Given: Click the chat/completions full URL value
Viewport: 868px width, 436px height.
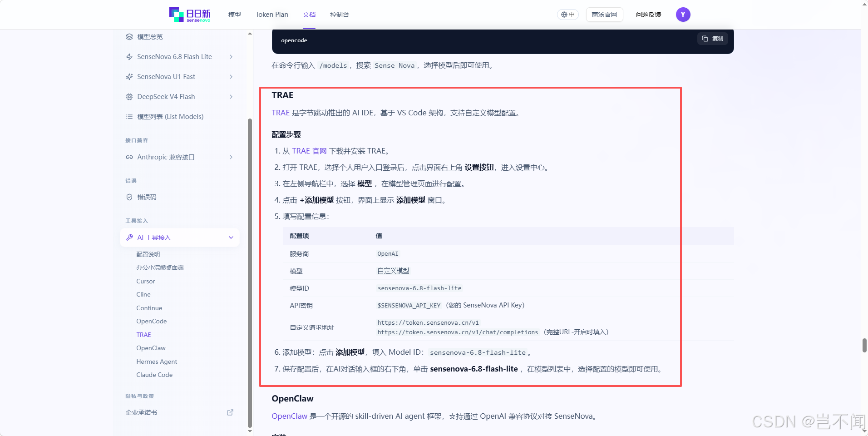Looking at the screenshot, I should click(458, 332).
